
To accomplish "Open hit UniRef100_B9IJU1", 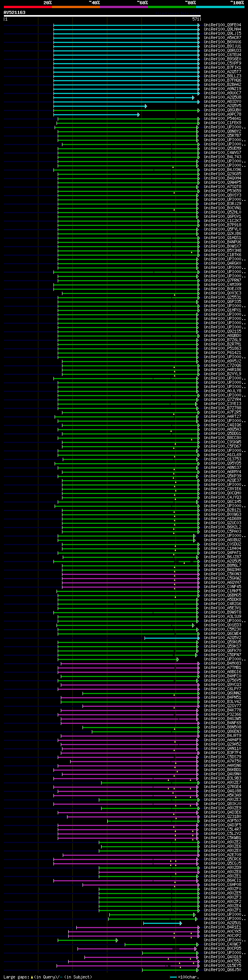I will pos(222,46).
